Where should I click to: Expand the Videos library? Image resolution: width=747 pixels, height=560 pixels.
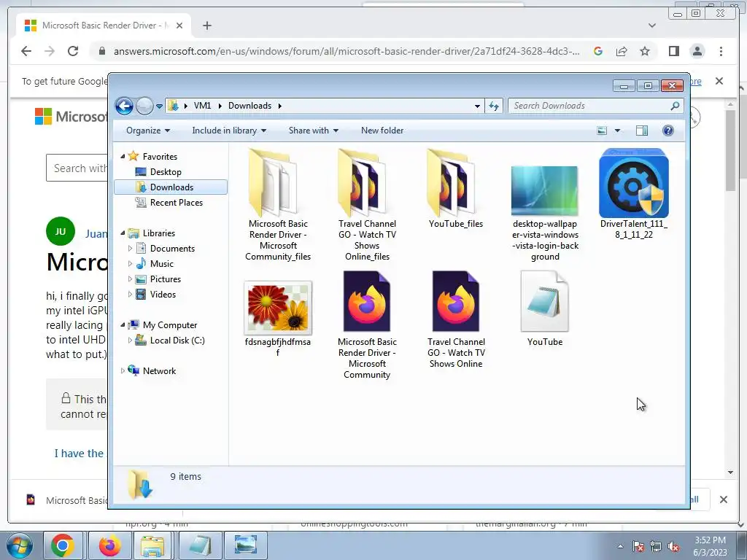click(x=130, y=295)
